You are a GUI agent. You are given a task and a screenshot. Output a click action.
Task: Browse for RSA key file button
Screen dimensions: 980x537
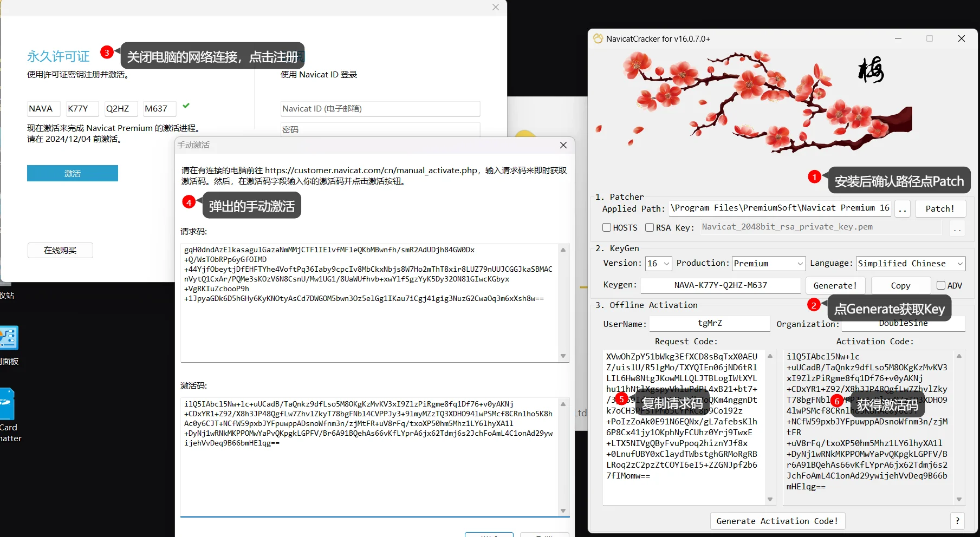(x=957, y=228)
